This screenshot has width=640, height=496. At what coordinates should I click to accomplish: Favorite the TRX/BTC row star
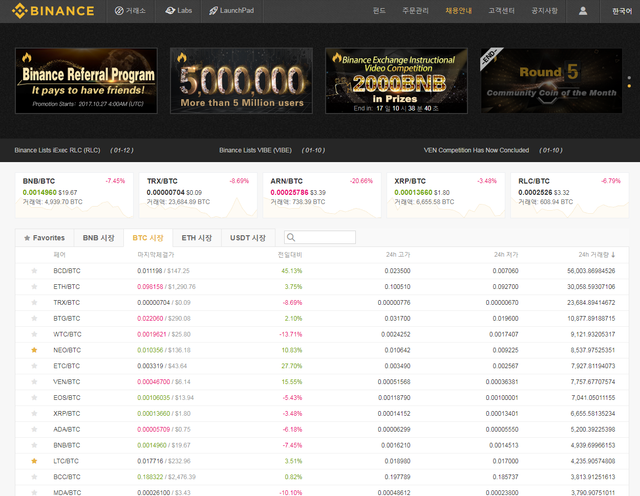tap(34, 302)
